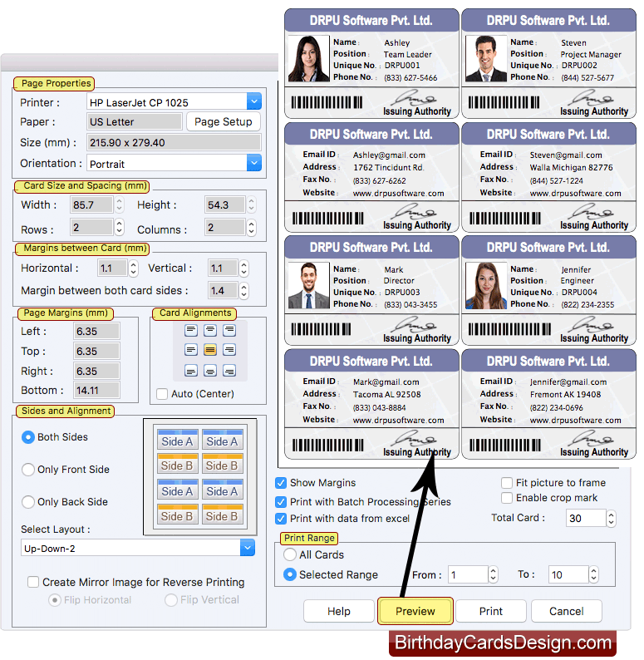Viewport: 644px width, 660px height.
Task: Click the card Width input field
Action: point(91,205)
